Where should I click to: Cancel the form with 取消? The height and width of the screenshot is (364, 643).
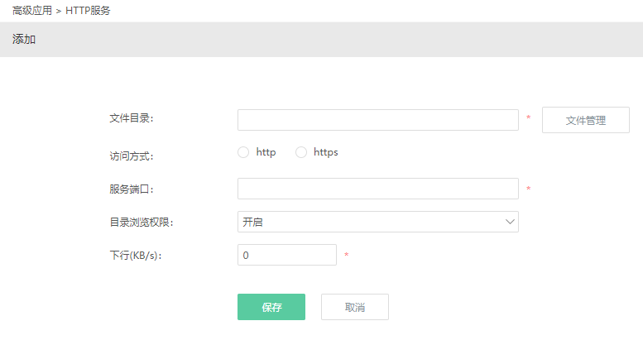point(354,307)
